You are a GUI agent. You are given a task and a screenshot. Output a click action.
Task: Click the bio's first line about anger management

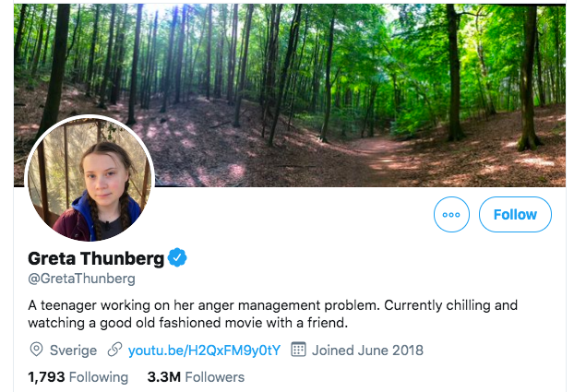pyautogui.click(x=272, y=304)
